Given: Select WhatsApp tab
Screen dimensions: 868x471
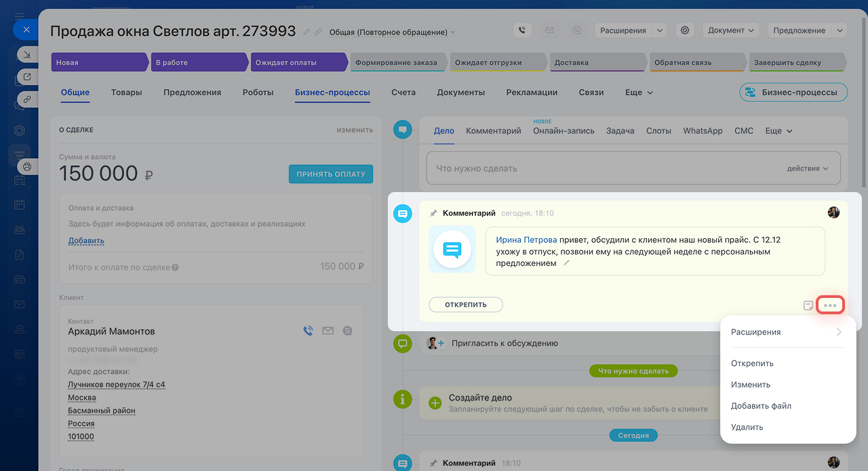Looking at the screenshot, I should pyautogui.click(x=703, y=131).
